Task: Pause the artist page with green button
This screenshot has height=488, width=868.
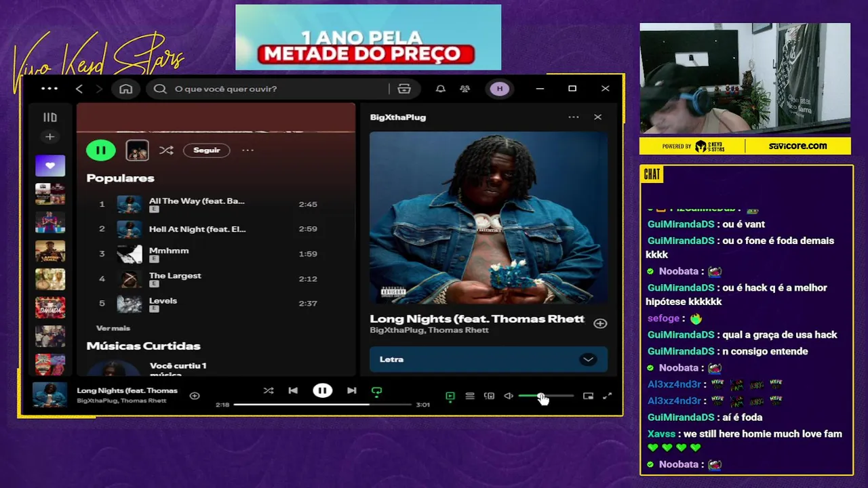Action: pyautogui.click(x=101, y=150)
